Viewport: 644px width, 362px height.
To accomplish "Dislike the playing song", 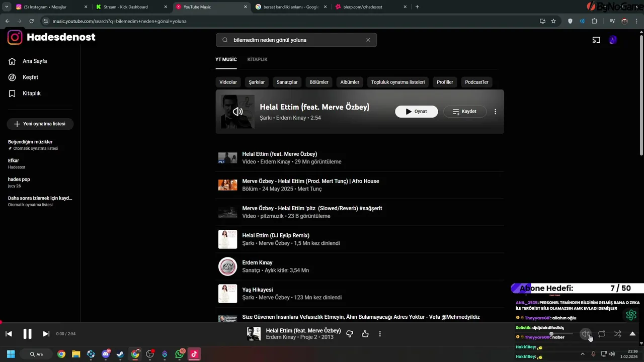I will [350, 334].
